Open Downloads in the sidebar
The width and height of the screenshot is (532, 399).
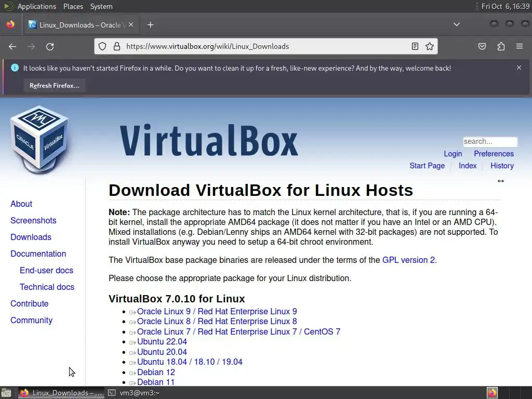coord(31,237)
